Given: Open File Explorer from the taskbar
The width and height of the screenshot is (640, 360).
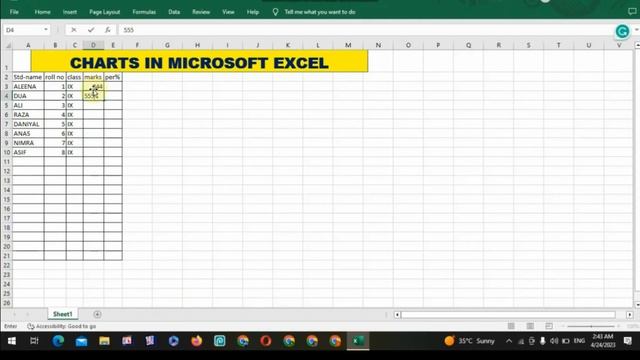Looking at the screenshot, I should (104, 341).
